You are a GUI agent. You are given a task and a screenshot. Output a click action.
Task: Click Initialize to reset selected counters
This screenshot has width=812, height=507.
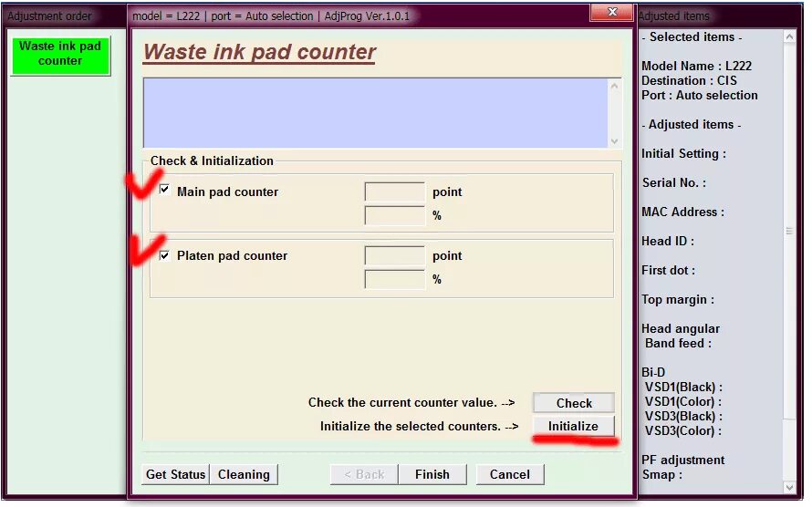point(573,426)
